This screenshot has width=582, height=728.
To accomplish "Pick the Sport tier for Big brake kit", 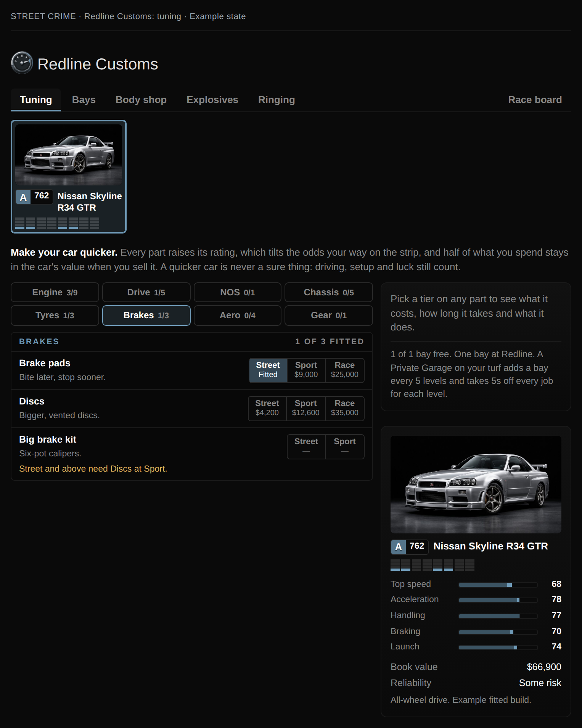I will click(345, 446).
